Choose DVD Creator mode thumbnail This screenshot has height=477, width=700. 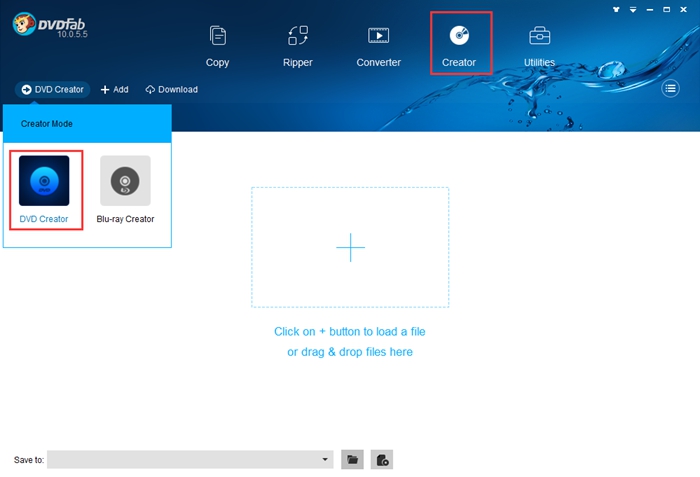[44, 180]
